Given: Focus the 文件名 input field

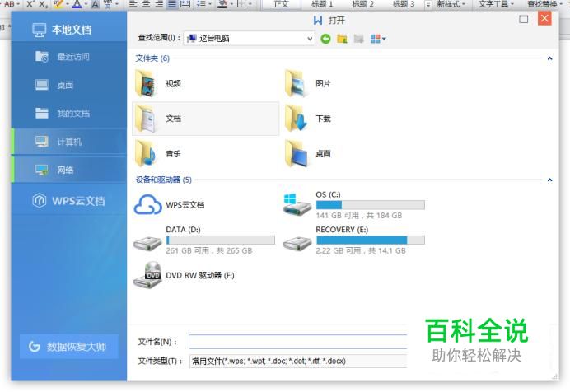Looking at the screenshot, I should click(297, 342).
